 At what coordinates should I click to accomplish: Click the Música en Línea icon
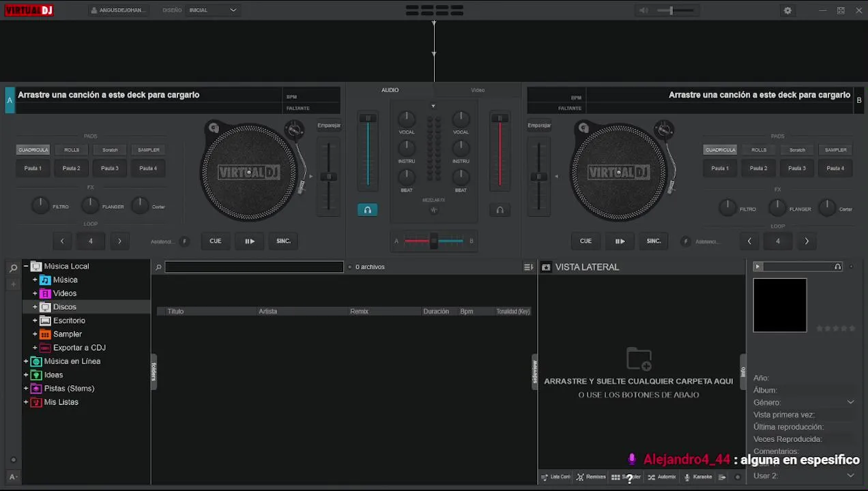click(36, 361)
